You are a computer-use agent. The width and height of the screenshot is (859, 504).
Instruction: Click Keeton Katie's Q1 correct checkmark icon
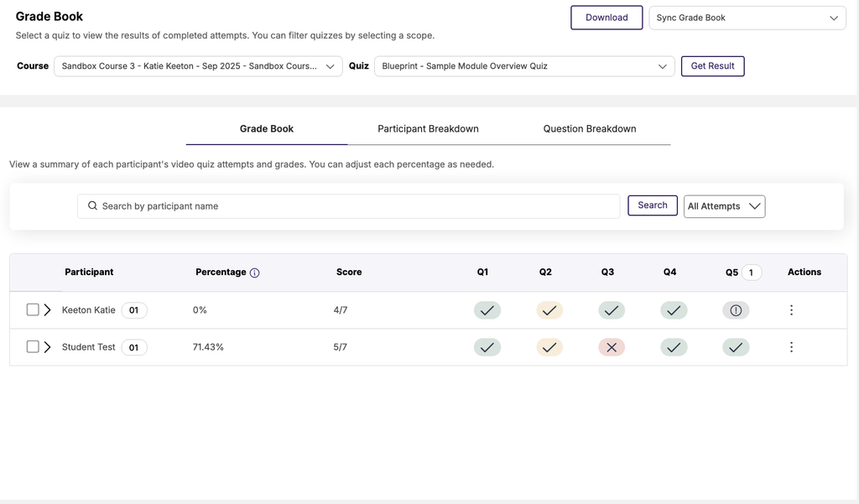(487, 310)
